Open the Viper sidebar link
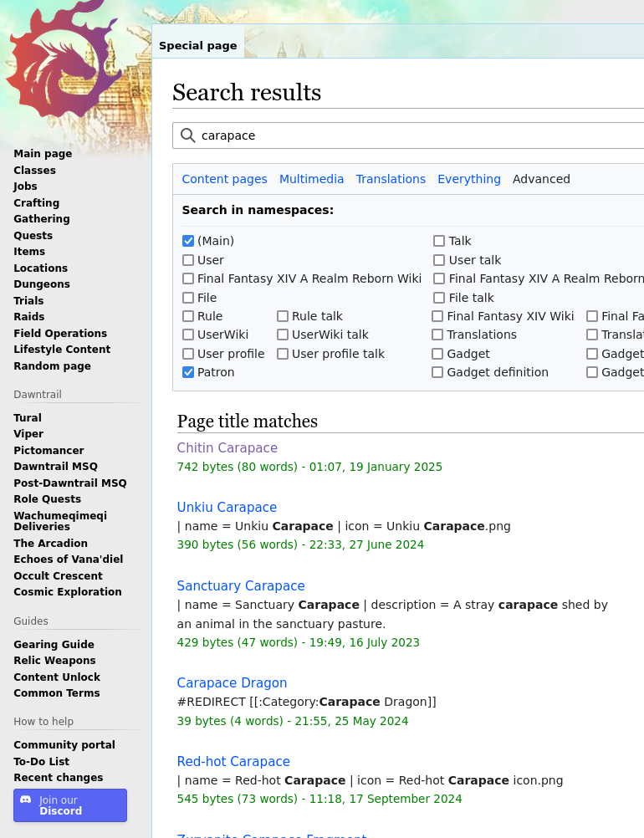 28,434
